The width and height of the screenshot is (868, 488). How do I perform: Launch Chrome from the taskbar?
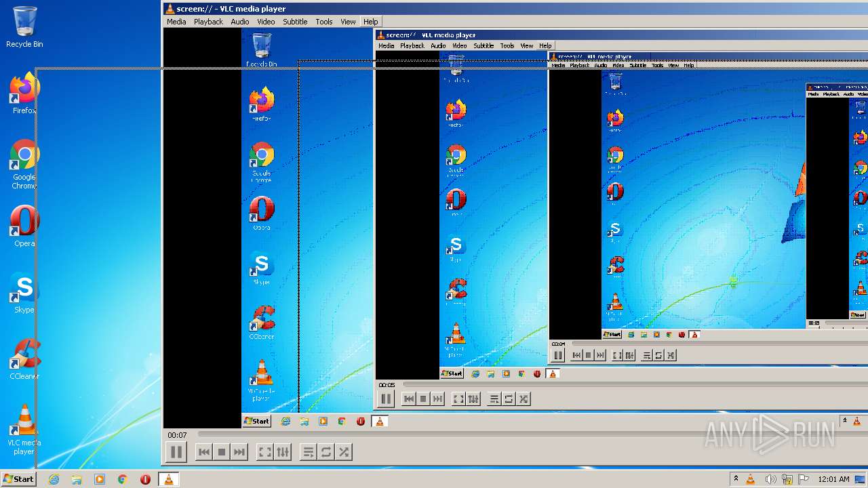tap(123, 479)
